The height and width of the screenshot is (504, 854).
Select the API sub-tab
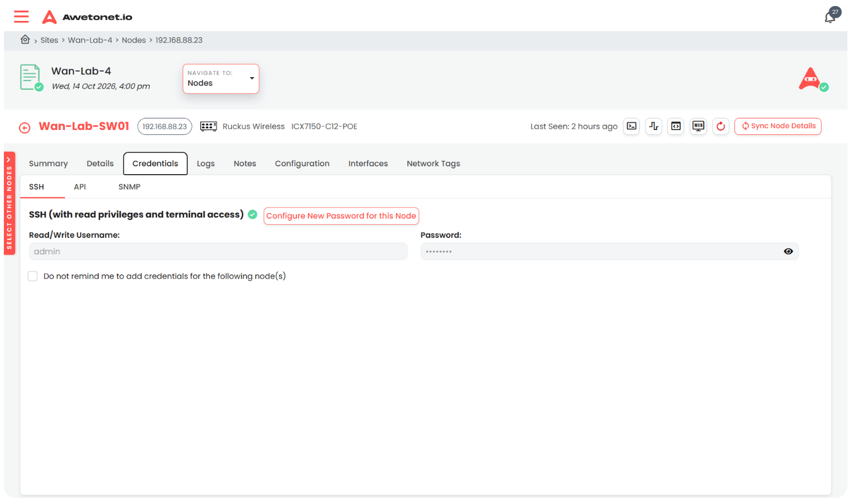[x=80, y=187]
